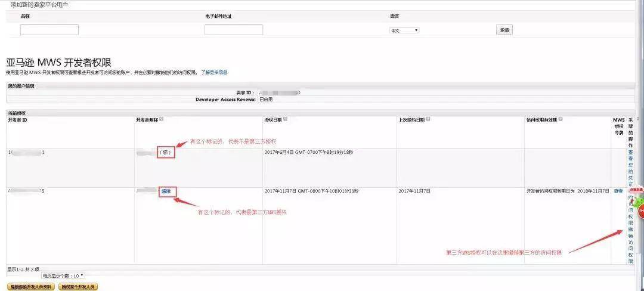
Task: Click help icon next to 授权日期 header
Action: [285, 119]
